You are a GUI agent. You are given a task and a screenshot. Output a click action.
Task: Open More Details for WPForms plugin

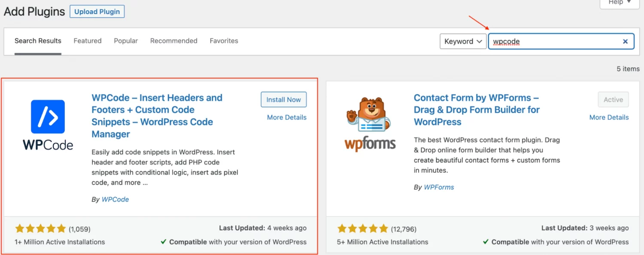click(x=609, y=117)
